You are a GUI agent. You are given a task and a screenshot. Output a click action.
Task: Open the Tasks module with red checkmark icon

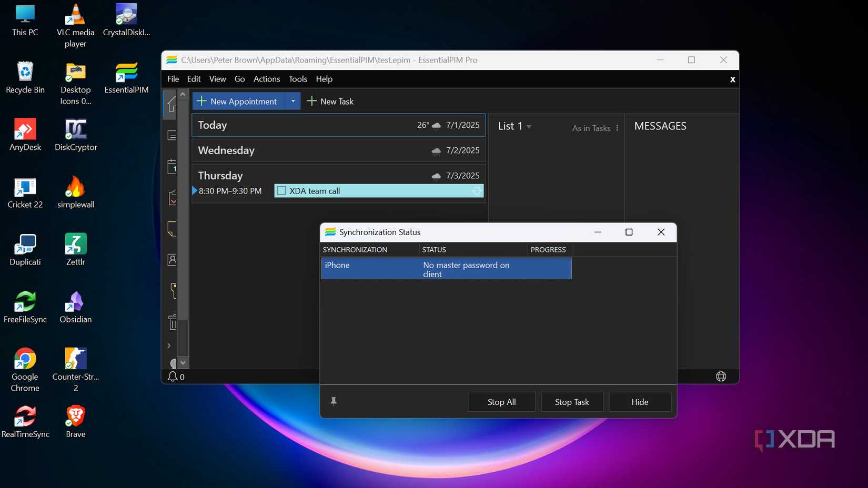pos(171,198)
